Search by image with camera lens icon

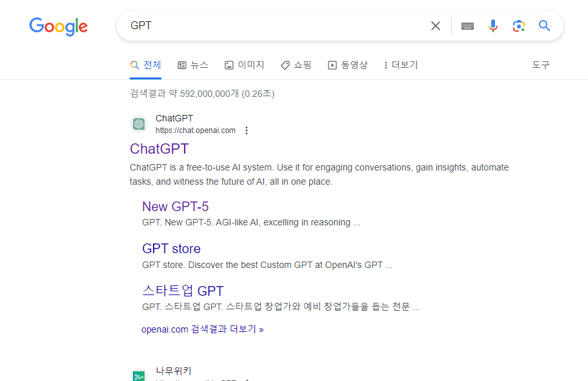pyautogui.click(x=519, y=26)
